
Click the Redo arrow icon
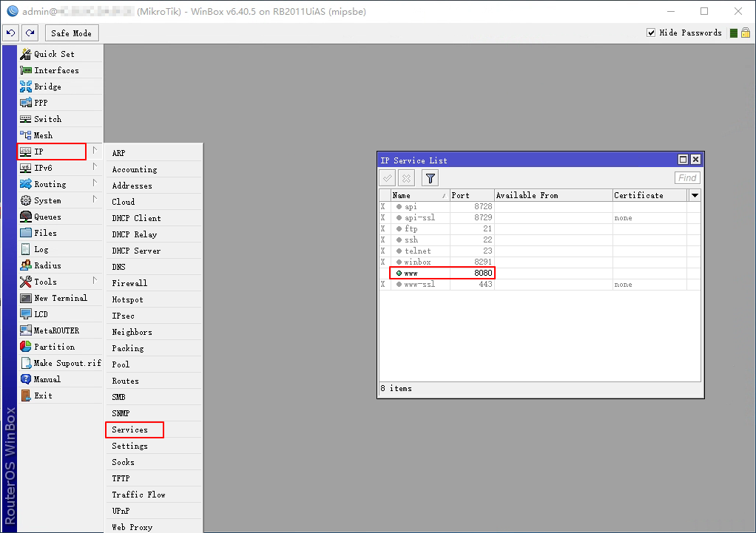[30, 33]
